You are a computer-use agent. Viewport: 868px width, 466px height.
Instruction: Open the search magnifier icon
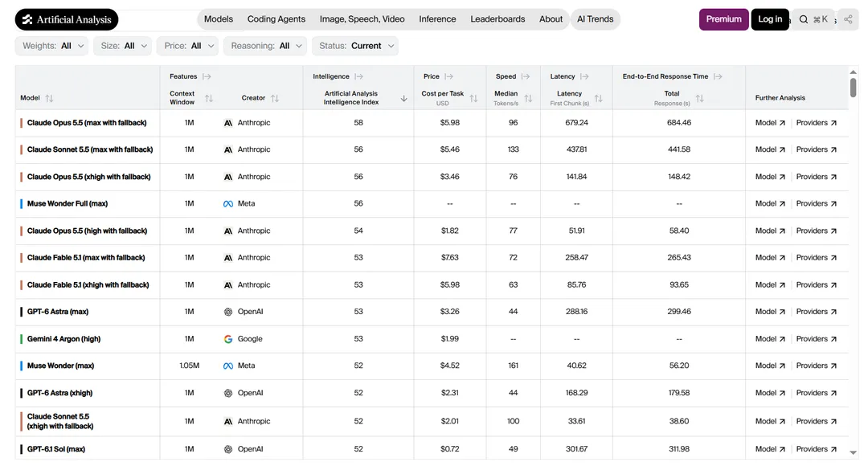[803, 19]
